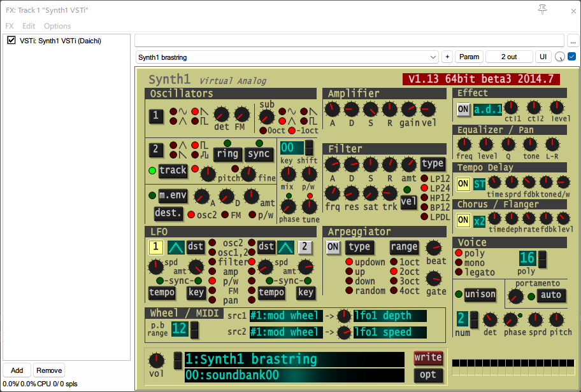Open the lfo1 depth destination selector

tap(390, 316)
